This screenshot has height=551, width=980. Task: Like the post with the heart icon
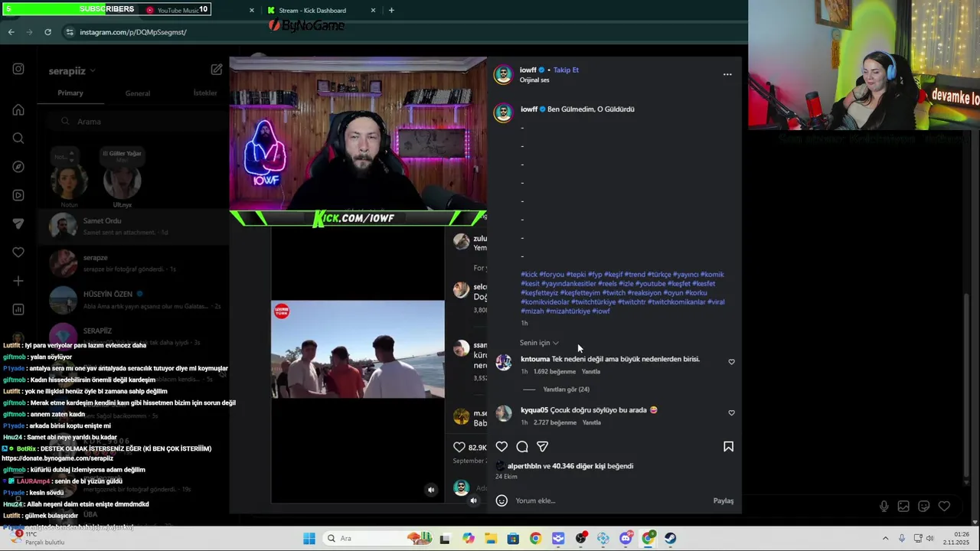[501, 446]
